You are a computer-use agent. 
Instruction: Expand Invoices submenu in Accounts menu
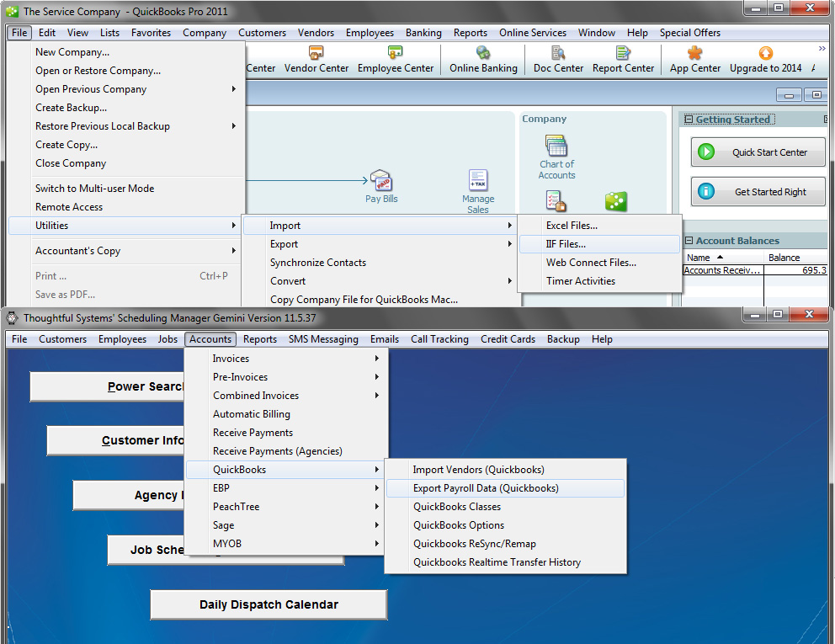pyautogui.click(x=376, y=359)
